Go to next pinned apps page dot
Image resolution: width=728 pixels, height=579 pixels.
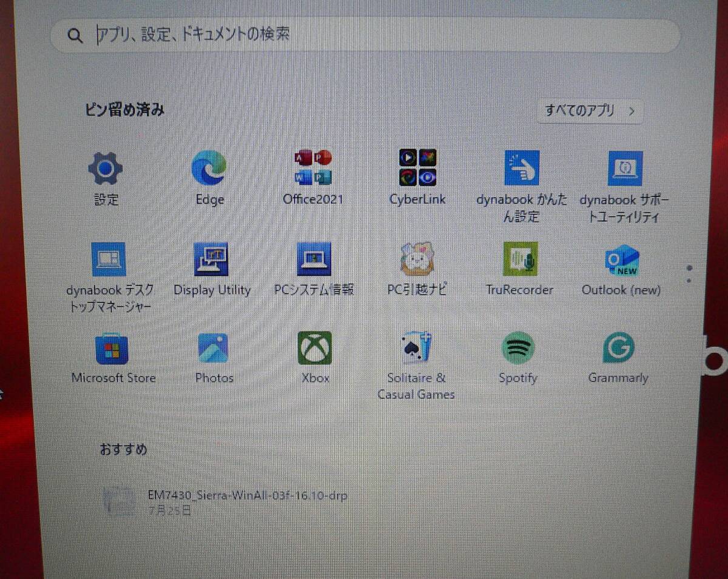(x=690, y=281)
